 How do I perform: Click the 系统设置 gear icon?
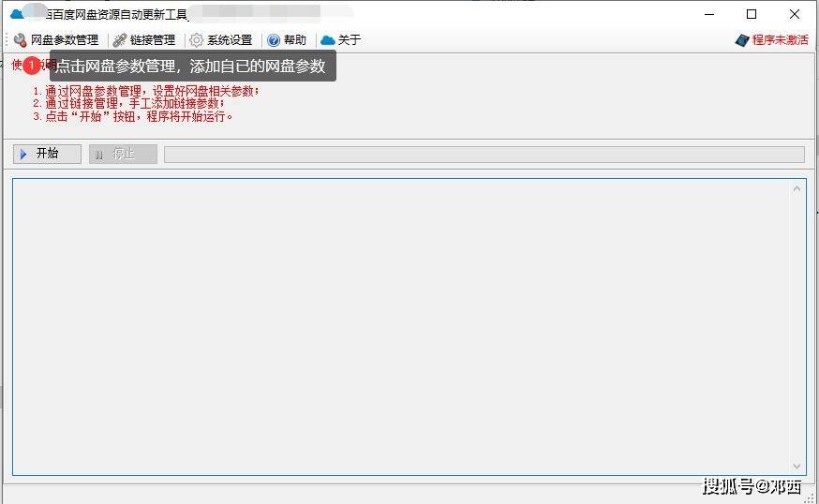click(x=196, y=40)
